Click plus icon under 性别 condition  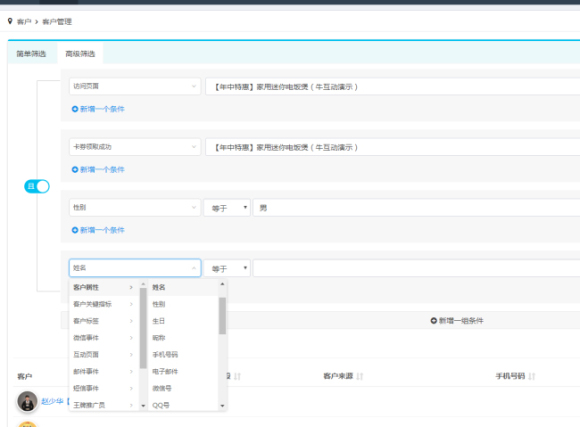coord(75,230)
